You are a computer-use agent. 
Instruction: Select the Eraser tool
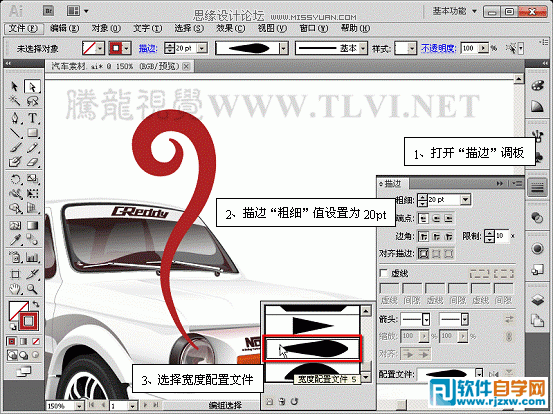(32, 163)
